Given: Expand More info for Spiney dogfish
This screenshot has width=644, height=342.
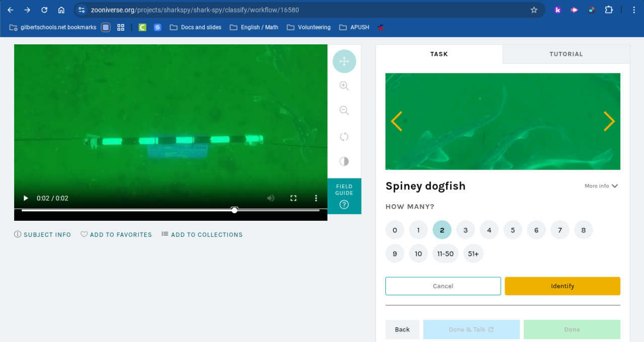Looking at the screenshot, I should (x=601, y=186).
